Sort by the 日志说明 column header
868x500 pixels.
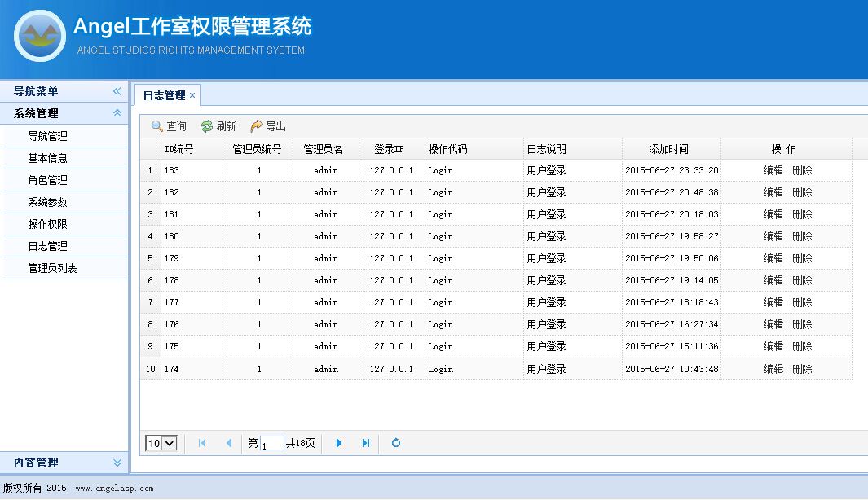pos(572,149)
